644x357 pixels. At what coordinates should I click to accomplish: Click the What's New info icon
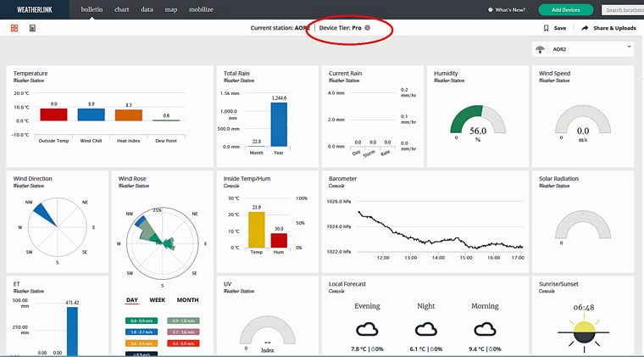coord(491,10)
